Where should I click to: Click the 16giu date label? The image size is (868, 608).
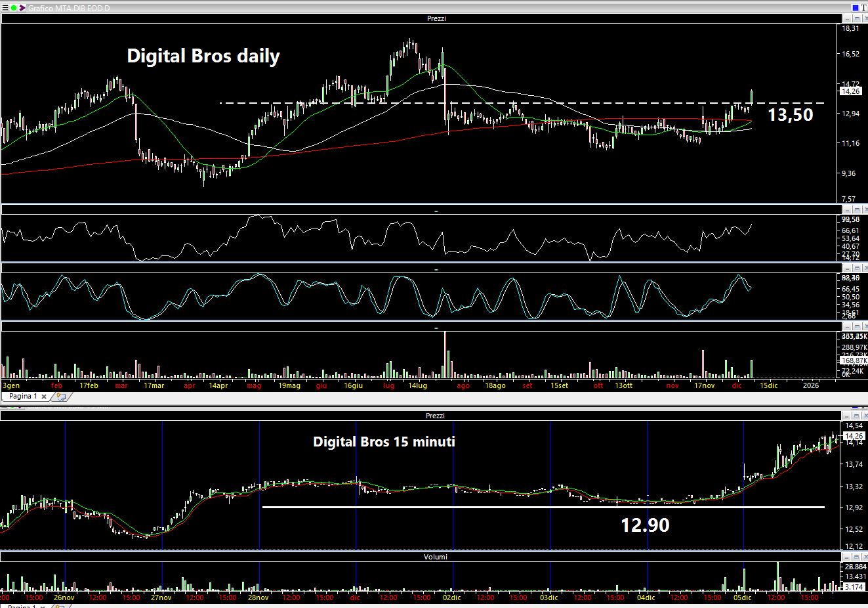[353, 385]
